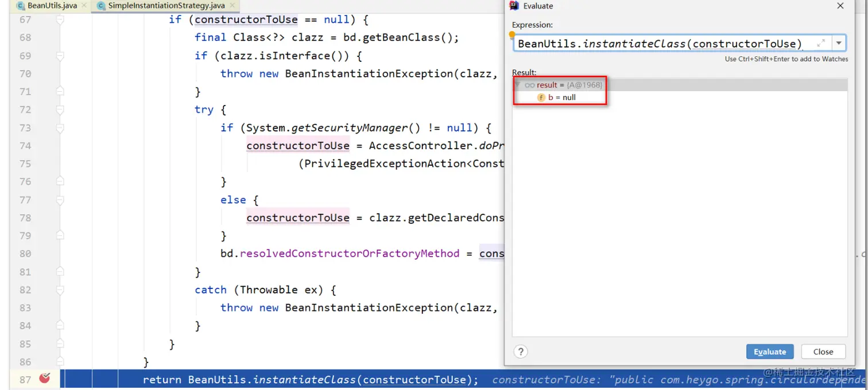The width and height of the screenshot is (868, 390).
Task: Click the inline constructorToUse debug hint on line 87
Action: (679, 380)
